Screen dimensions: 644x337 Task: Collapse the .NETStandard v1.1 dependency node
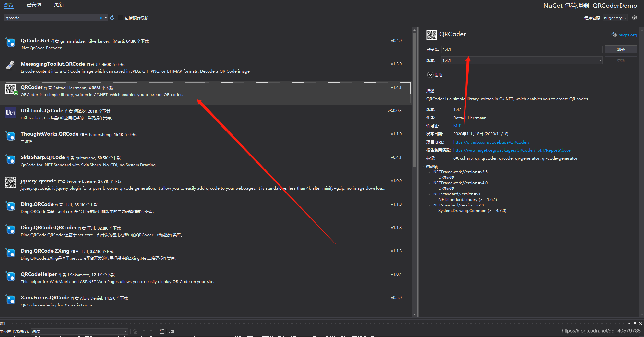(430, 194)
